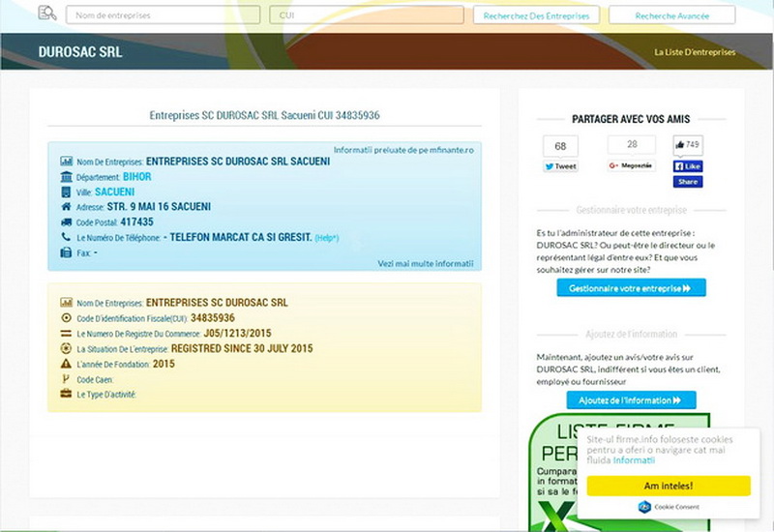
Task: Click the phone icon beside 'Le Numéro De Téléphone'
Action: [x=66, y=237]
